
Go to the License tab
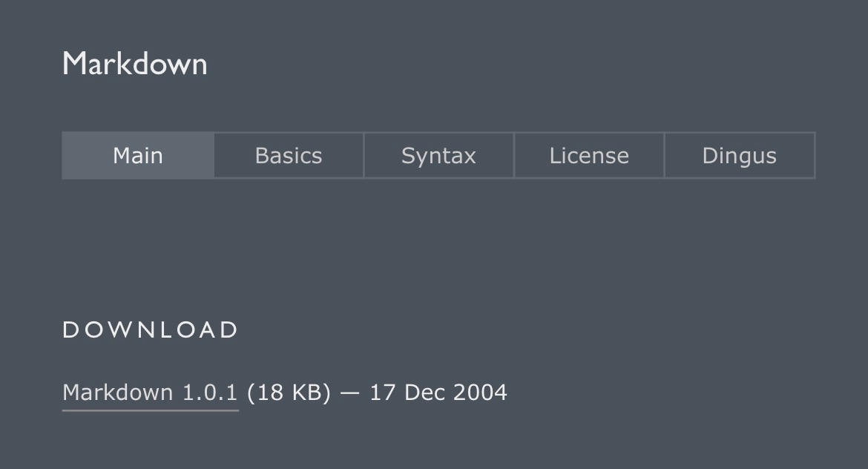(x=589, y=156)
